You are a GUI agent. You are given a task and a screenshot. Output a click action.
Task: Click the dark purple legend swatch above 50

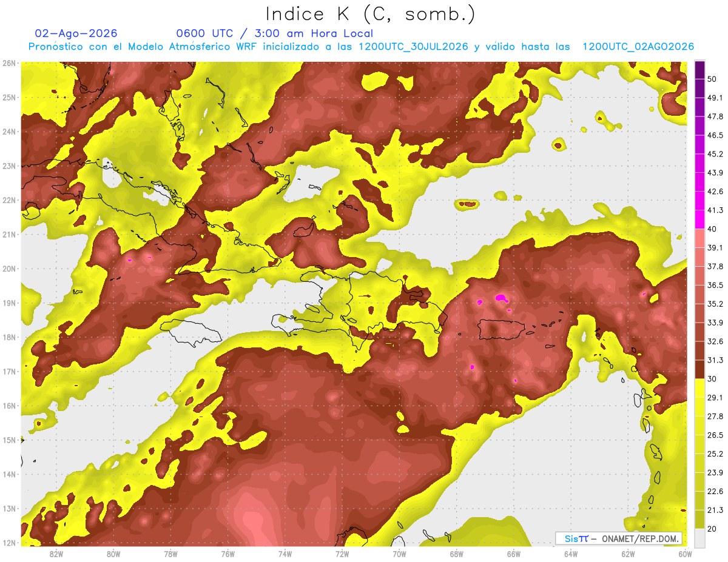(x=699, y=70)
